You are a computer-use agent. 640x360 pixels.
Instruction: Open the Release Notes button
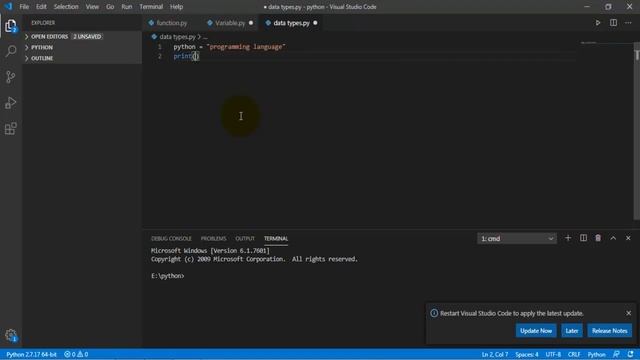pos(609,331)
